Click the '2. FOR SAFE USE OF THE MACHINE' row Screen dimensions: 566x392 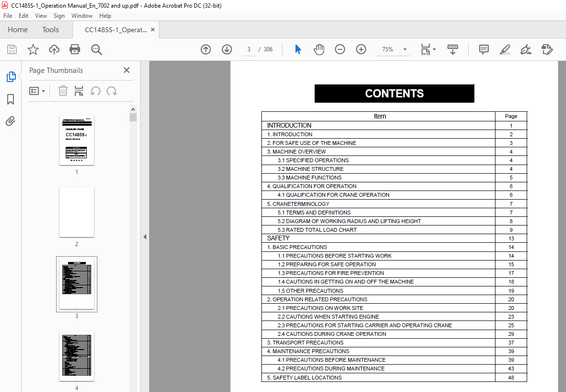[x=394, y=143]
